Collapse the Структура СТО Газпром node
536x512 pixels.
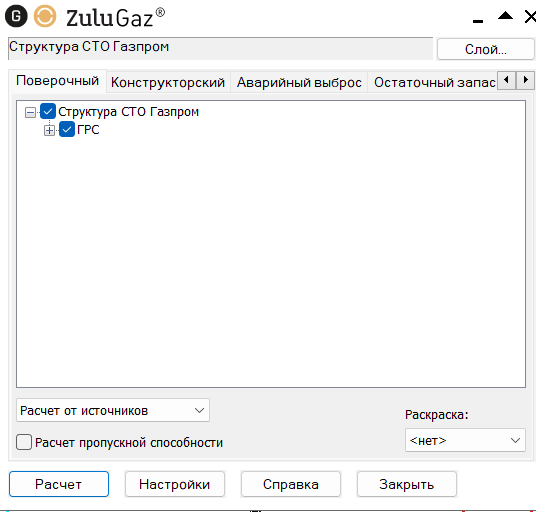[30, 112]
